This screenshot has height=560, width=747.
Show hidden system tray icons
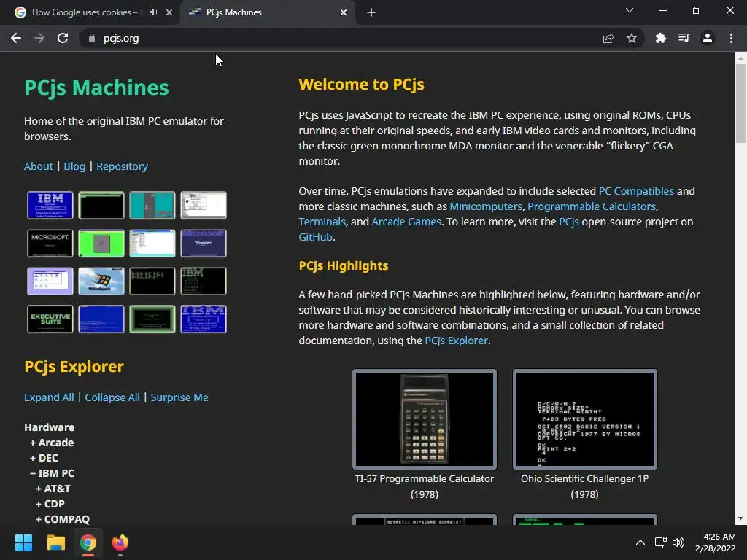click(x=640, y=542)
